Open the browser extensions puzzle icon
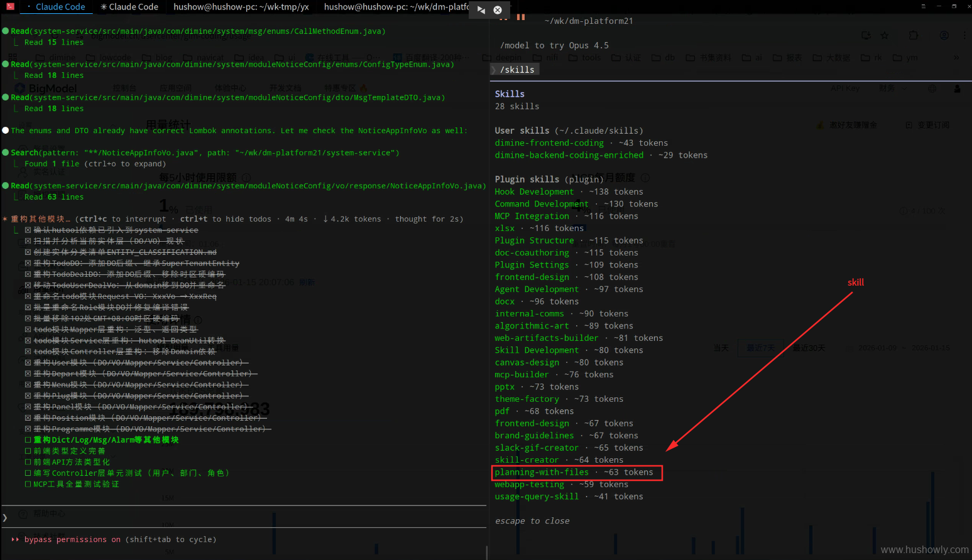Image resolution: width=972 pixels, height=560 pixels. click(x=914, y=36)
